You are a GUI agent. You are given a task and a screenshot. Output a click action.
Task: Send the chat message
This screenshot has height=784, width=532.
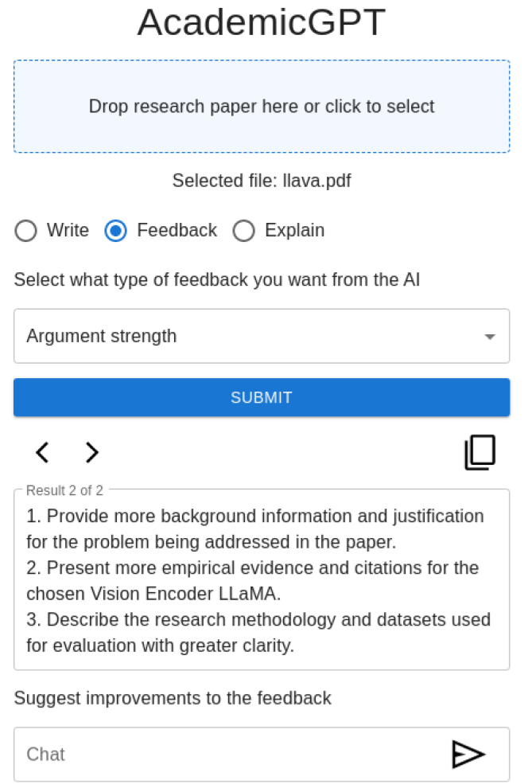click(468, 754)
